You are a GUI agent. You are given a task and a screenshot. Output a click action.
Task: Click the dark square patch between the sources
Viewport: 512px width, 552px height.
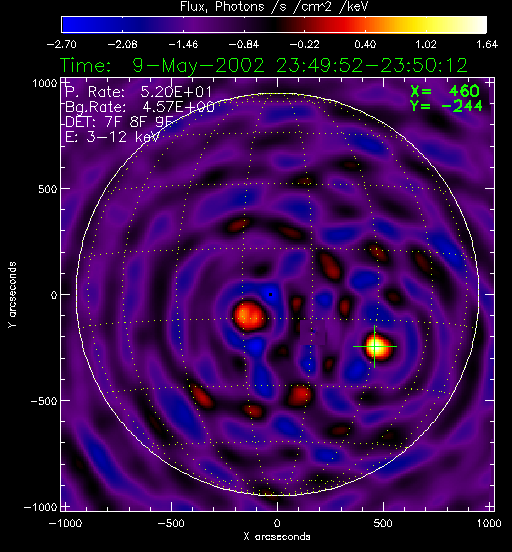(313, 332)
